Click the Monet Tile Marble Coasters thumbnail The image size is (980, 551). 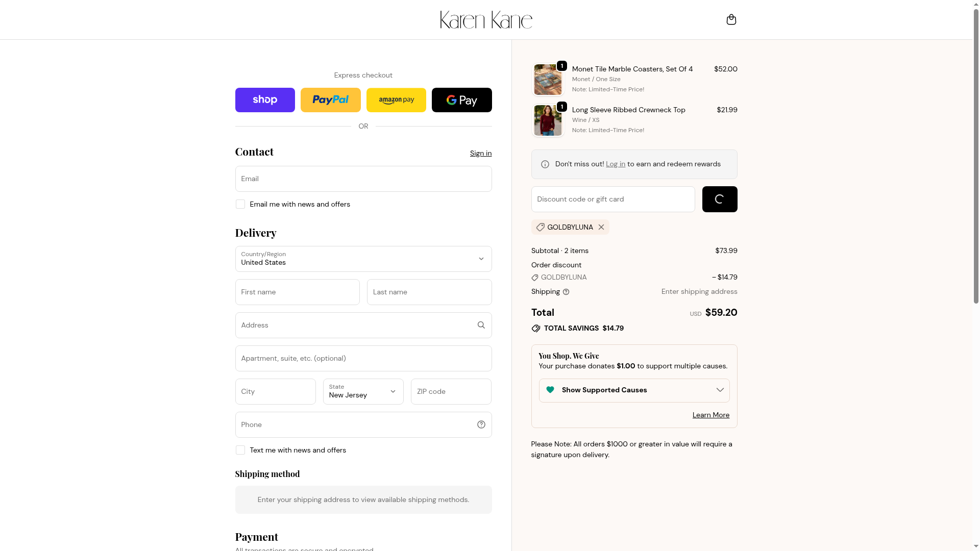[x=548, y=80]
